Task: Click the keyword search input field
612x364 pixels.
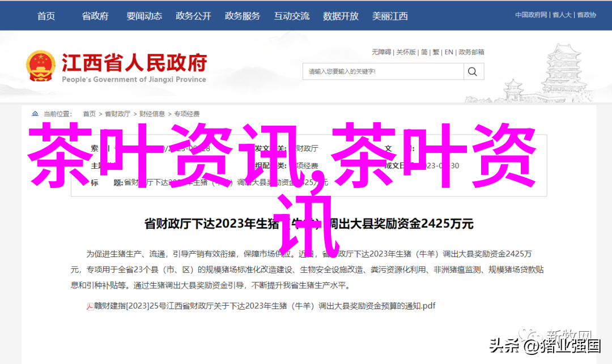Action: (x=383, y=72)
